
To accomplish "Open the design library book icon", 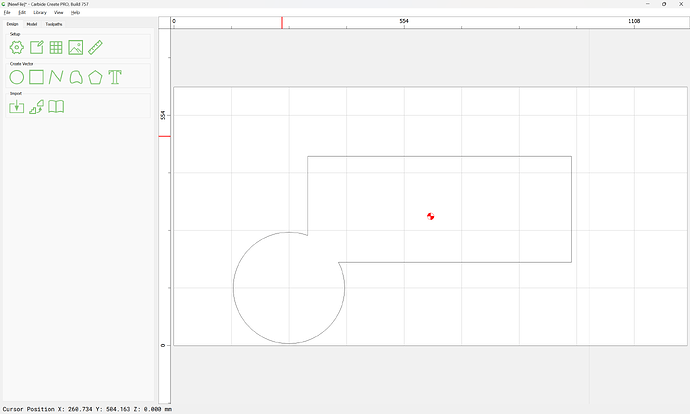I will pos(56,107).
